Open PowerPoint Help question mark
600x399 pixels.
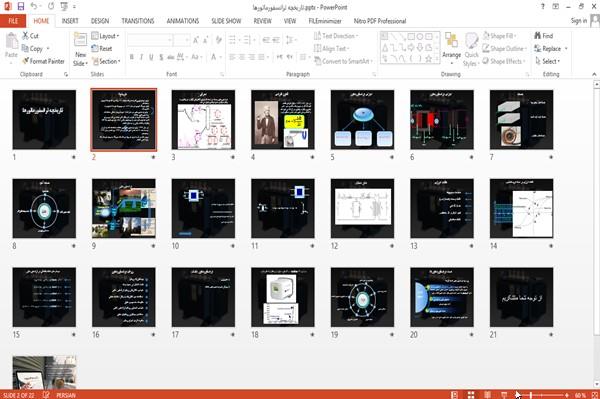[x=543, y=7]
